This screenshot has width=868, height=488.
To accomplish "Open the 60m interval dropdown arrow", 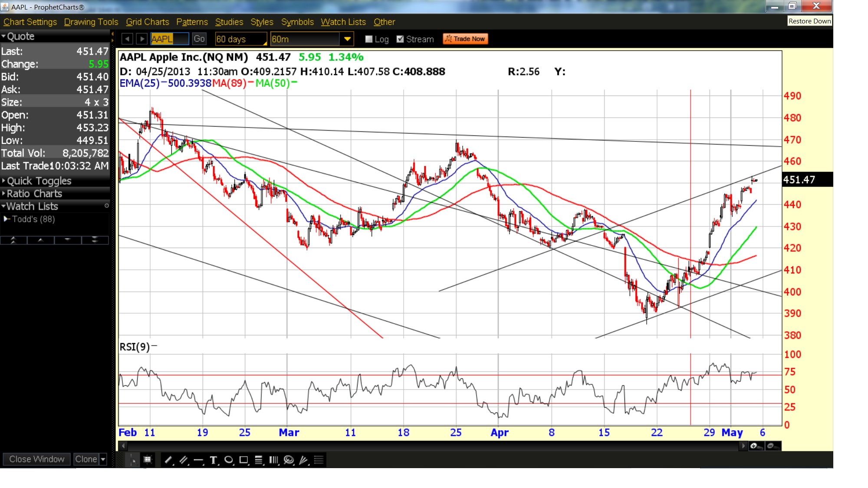I will (x=347, y=39).
